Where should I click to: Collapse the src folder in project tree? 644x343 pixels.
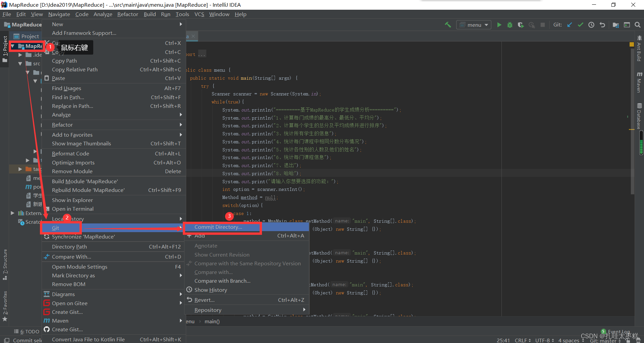click(20, 64)
